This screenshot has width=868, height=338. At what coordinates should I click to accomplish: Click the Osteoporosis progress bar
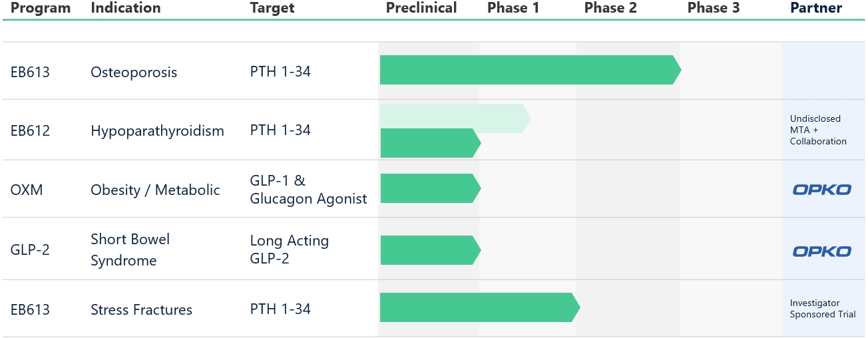(529, 70)
